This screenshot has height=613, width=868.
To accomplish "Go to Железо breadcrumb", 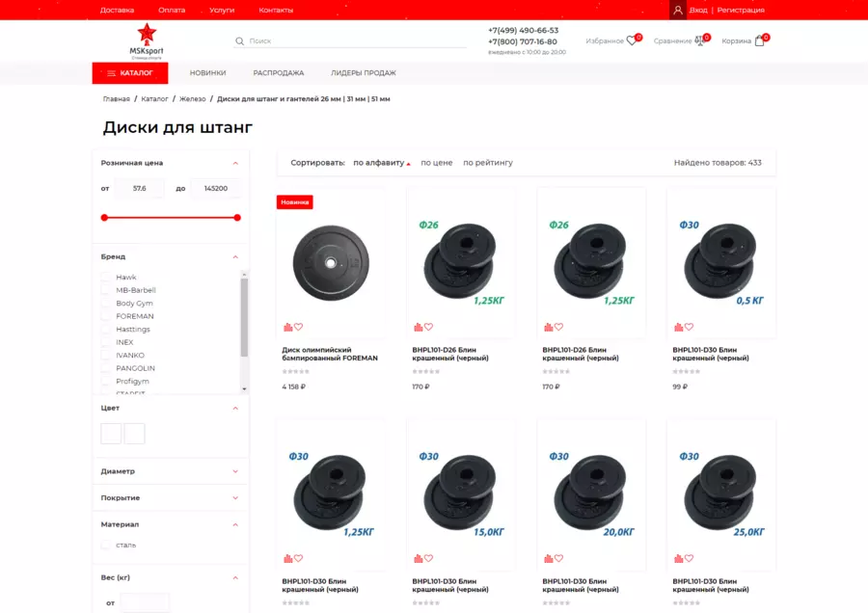I will tap(193, 99).
